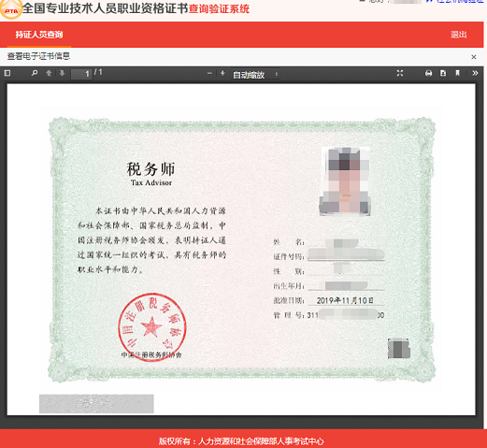Click the 2019年11月10日 approval date
Screen dimensions: 487x448
345,300
